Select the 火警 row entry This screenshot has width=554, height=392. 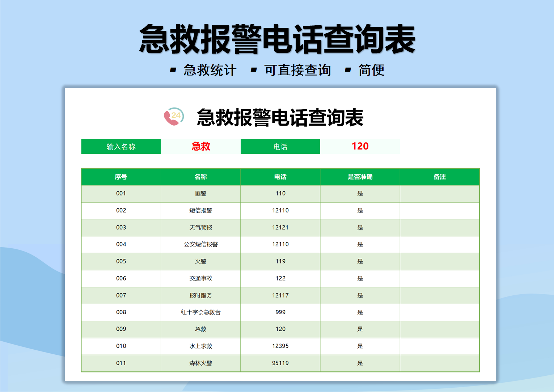click(x=200, y=261)
